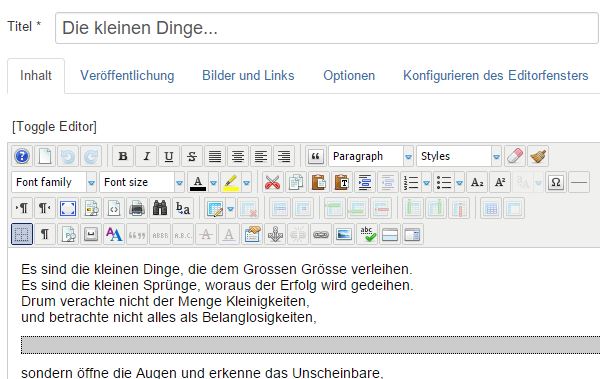Apply the black text color
Viewport: 600px width, 379px height.
tap(198, 182)
